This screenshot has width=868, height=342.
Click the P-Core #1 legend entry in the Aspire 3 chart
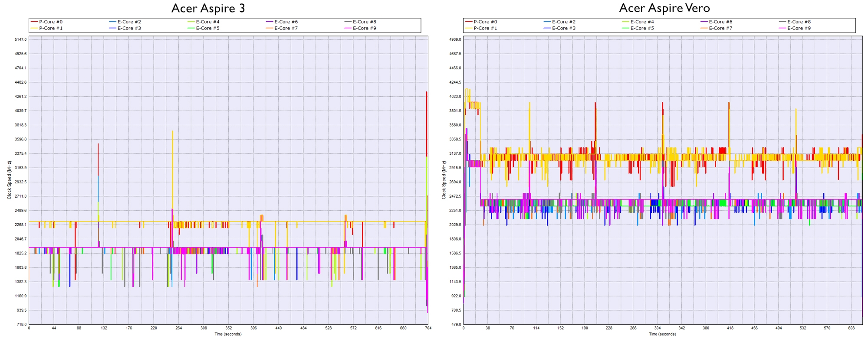tap(47, 28)
